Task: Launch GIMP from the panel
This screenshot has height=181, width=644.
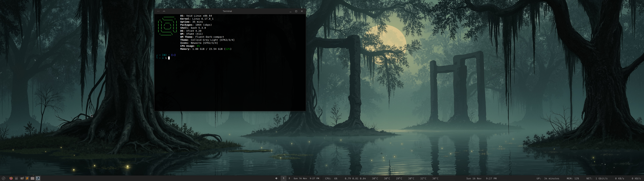Action: pos(22,178)
